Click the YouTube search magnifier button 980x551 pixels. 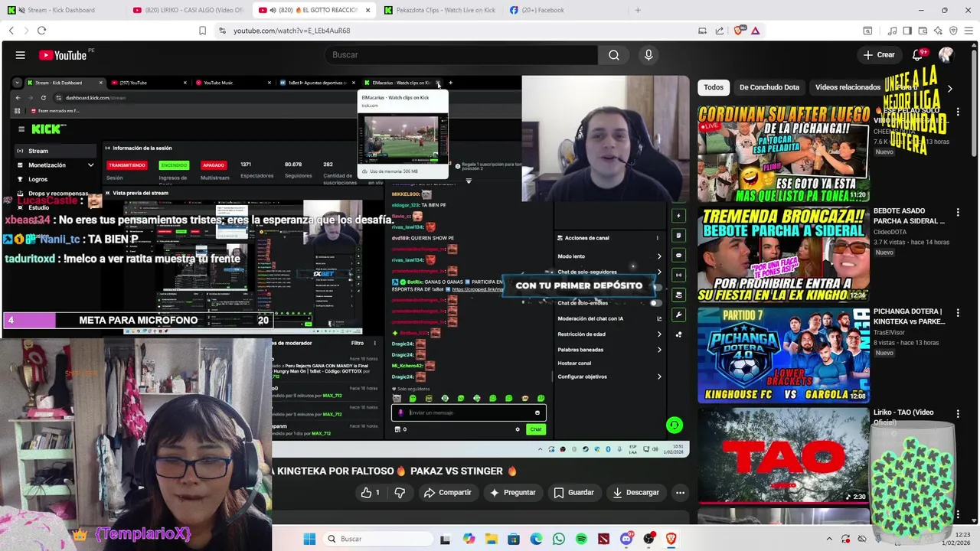pyautogui.click(x=613, y=55)
